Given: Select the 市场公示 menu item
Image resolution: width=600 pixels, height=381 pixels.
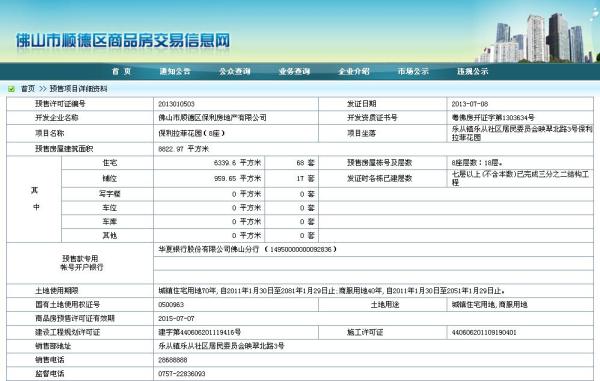Looking at the screenshot, I should 413,71.
